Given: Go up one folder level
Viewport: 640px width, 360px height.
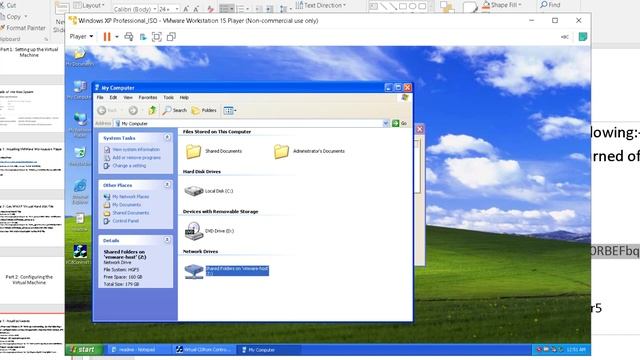Looking at the screenshot, I should click(152, 110).
